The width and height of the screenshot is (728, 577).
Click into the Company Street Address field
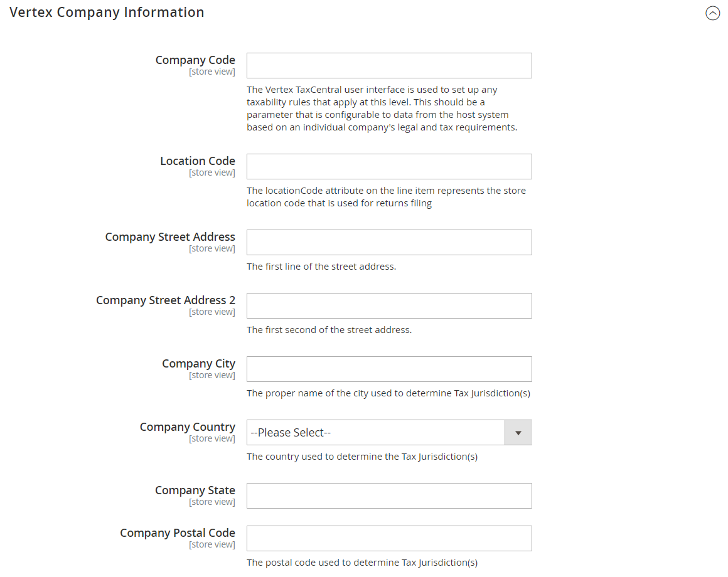389,243
